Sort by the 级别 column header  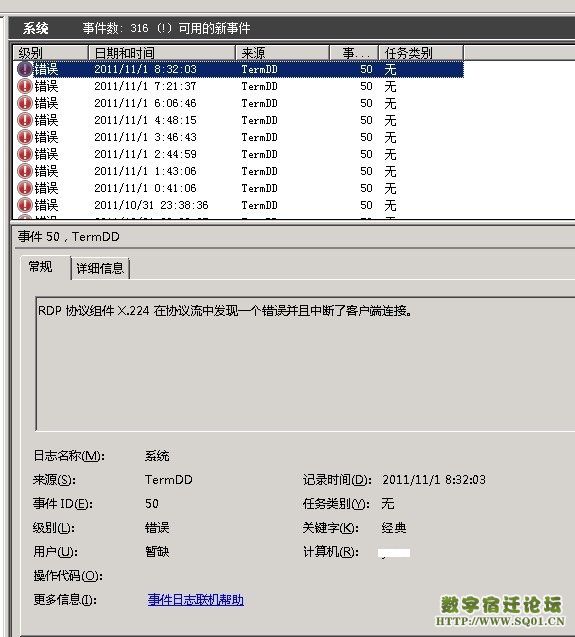51,53
